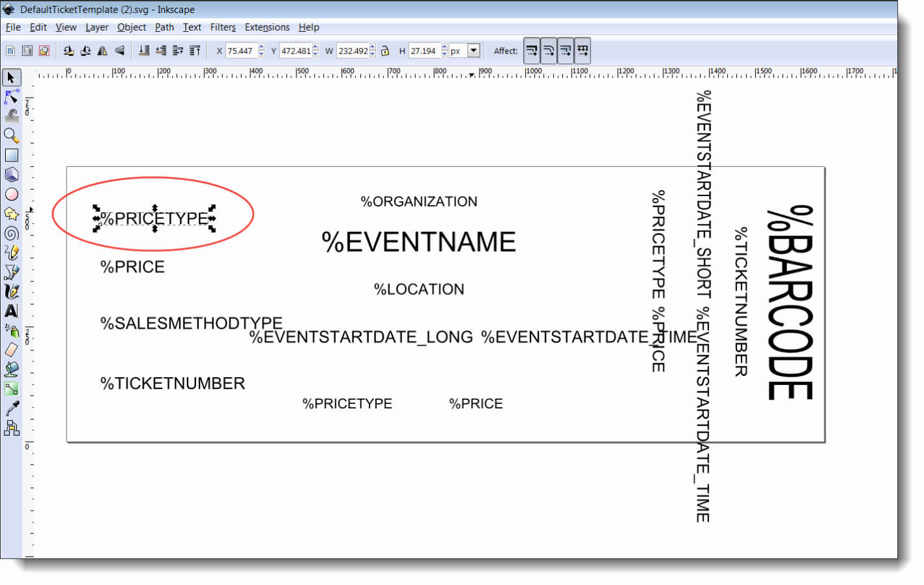Viewport: 924px width, 585px height.
Task: Select the Spiral tool
Action: click(11, 233)
